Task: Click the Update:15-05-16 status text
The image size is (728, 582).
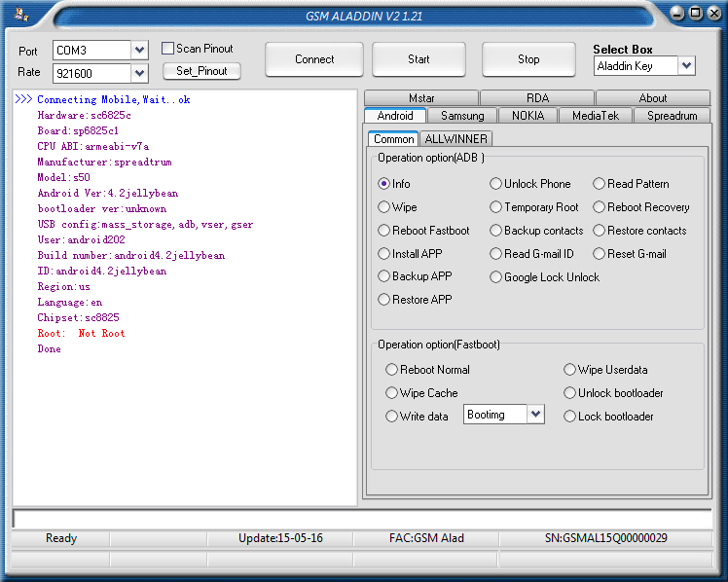Action: 280,538
